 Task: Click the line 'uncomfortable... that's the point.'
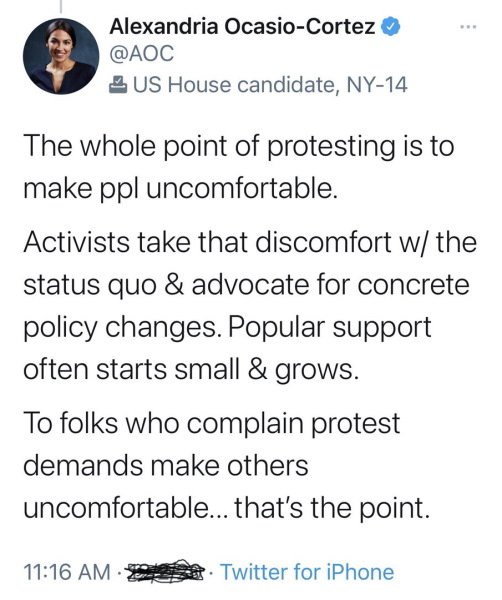click(227, 509)
